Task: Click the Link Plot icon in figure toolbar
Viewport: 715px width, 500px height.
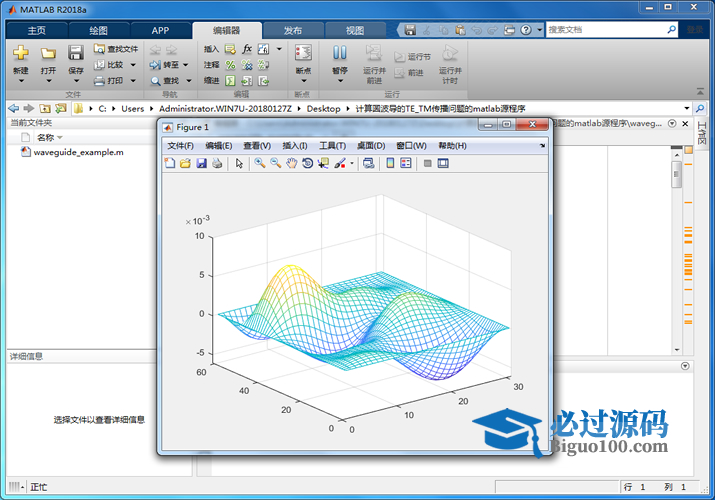Action: [368, 163]
